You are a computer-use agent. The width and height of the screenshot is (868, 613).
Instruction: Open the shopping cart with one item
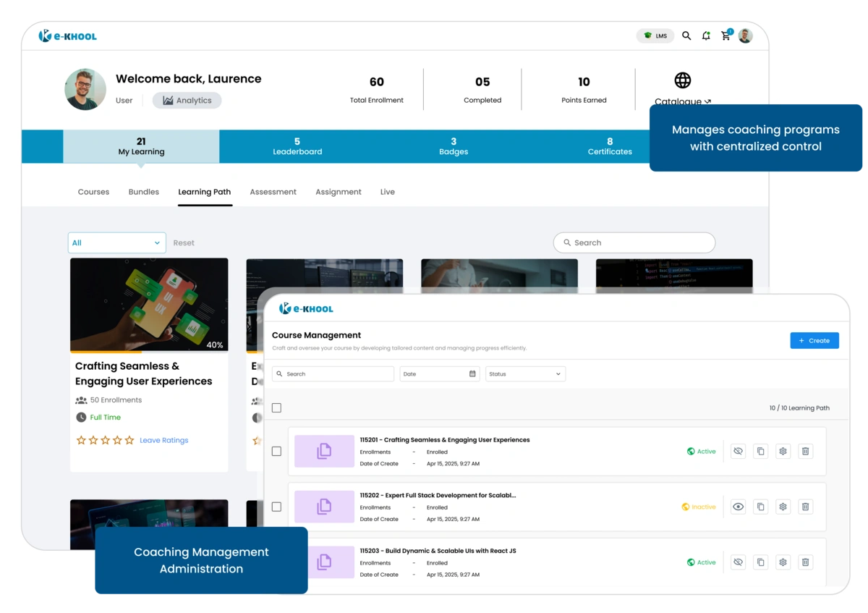coord(726,35)
